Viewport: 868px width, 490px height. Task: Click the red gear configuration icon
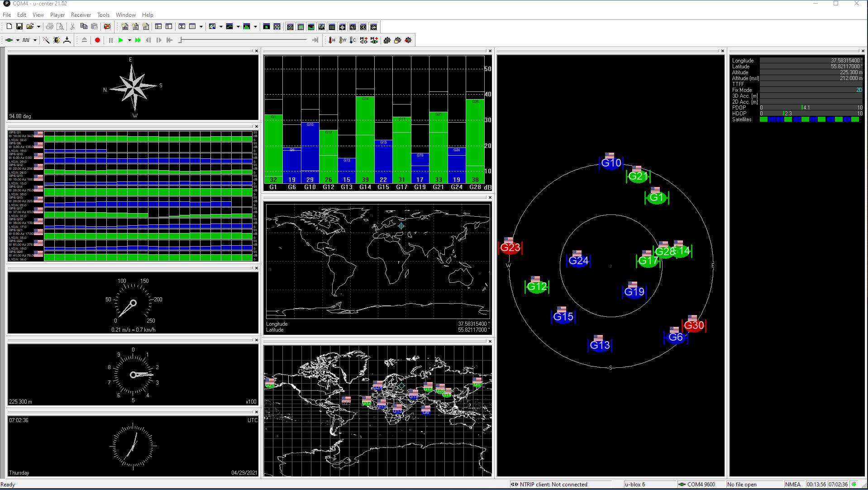pos(408,40)
